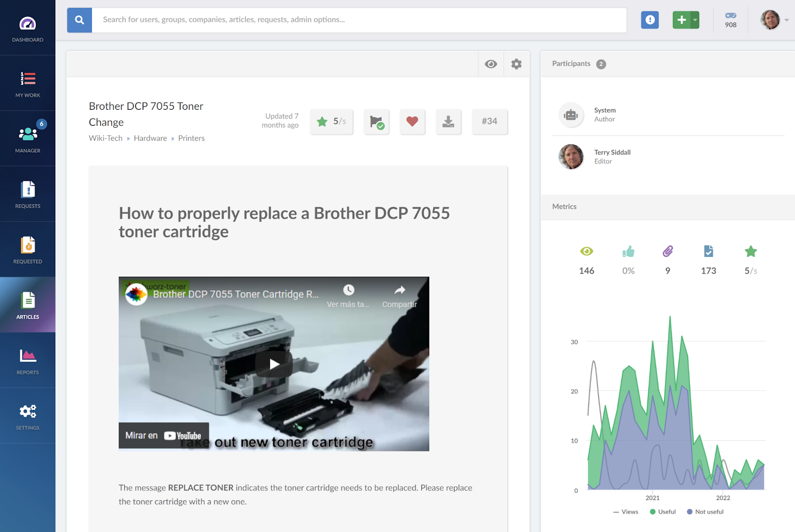The image size is (795, 532).
Task: Set the 5/5 star rating control
Action: coord(331,121)
